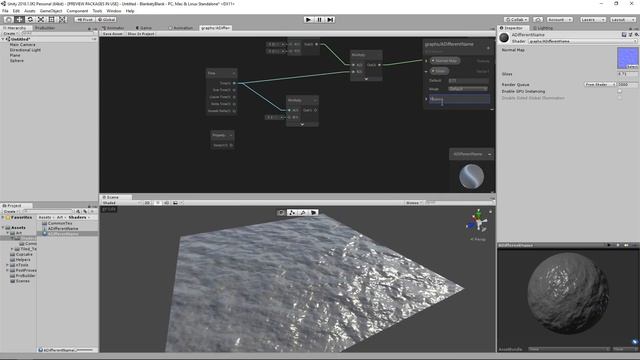
Task: Click the ProBuilder edge selection mode icon
Action: click(x=303, y=213)
